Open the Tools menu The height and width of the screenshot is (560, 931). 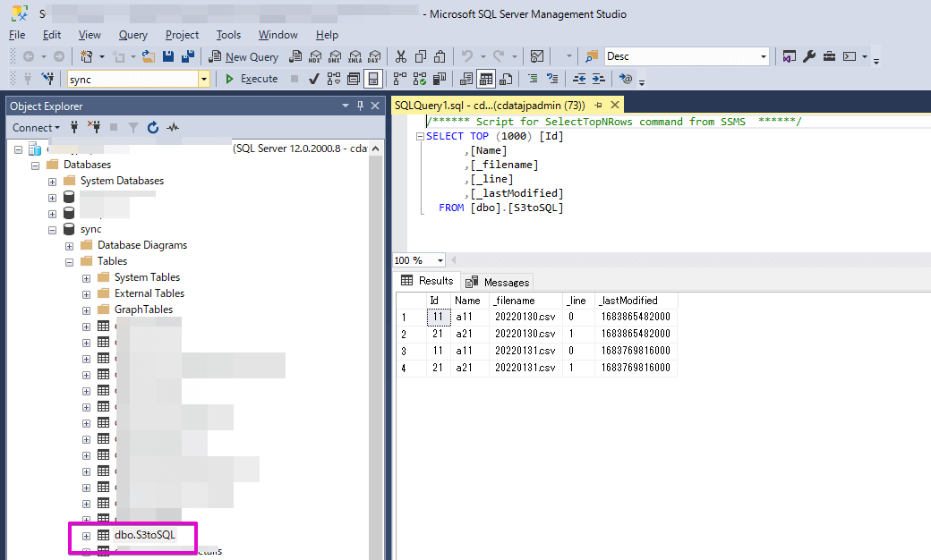(228, 35)
